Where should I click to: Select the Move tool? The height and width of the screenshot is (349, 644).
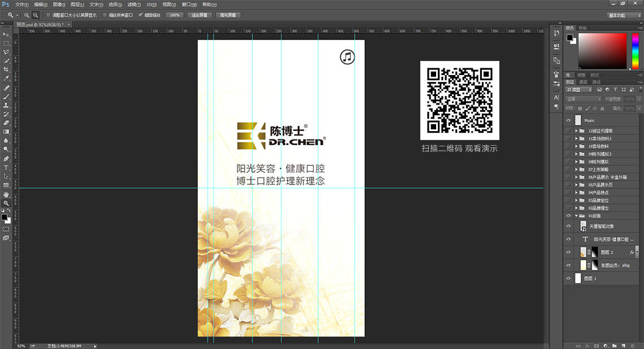tap(6, 34)
